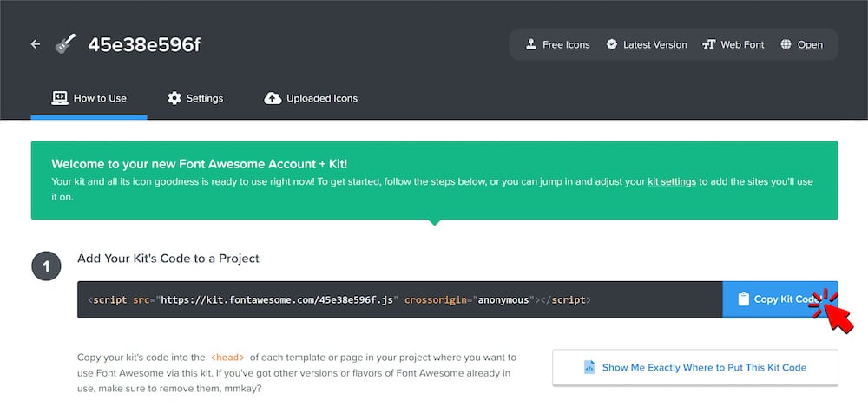Click the code file icon
This screenshot has height=420, width=868.
[x=589, y=367]
